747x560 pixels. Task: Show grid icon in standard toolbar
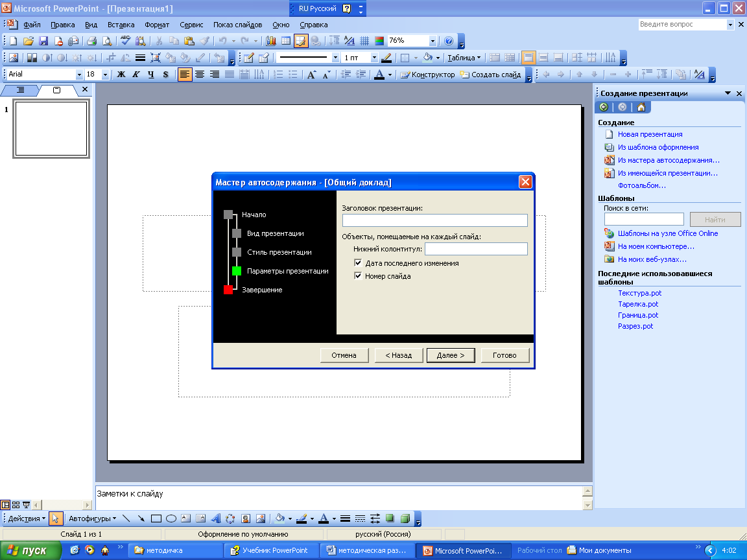[x=364, y=41]
